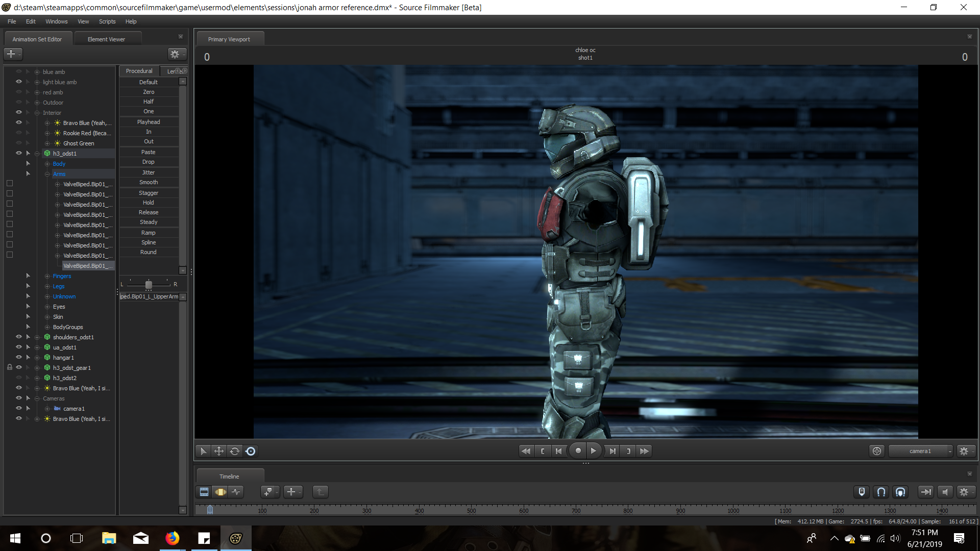Open the Scripts menu
This screenshot has height=551, width=980.
tap(107, 21)
